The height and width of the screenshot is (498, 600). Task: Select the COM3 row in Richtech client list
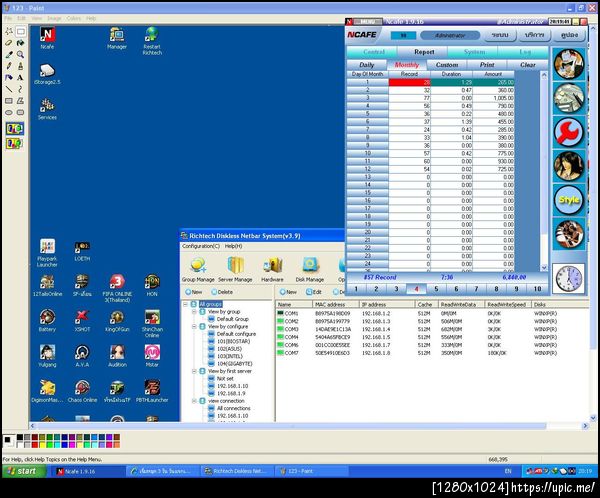click(x=432, y=329)
